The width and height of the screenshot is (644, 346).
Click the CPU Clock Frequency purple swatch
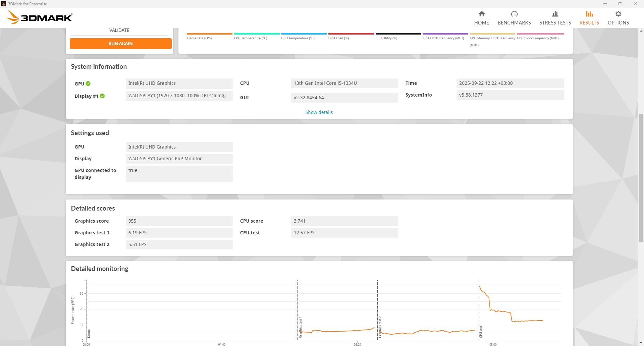445,34
